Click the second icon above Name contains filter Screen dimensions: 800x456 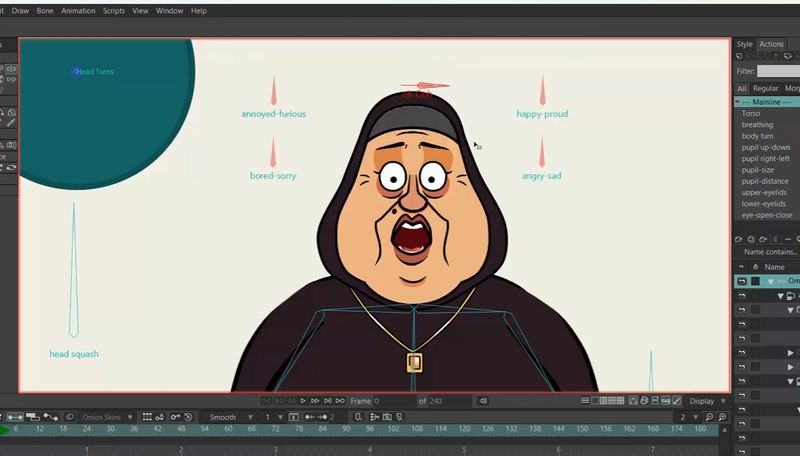coord(751,239)
